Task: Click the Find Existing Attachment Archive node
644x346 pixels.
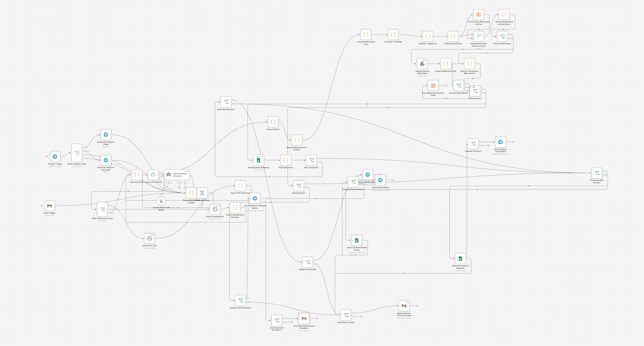Action: (478, 15)
